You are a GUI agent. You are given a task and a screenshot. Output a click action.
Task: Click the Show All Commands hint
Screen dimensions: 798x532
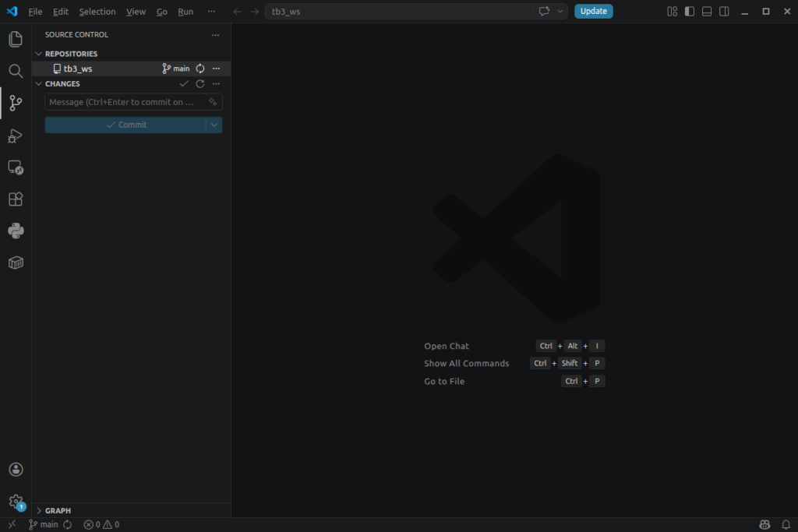[466, 363]
